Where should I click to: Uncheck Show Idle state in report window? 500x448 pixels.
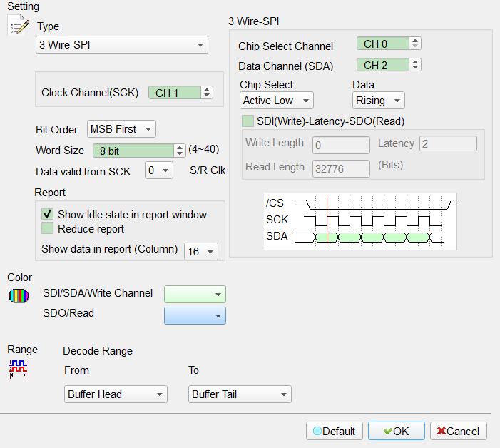pyautogui.click(x=47, y=214)
